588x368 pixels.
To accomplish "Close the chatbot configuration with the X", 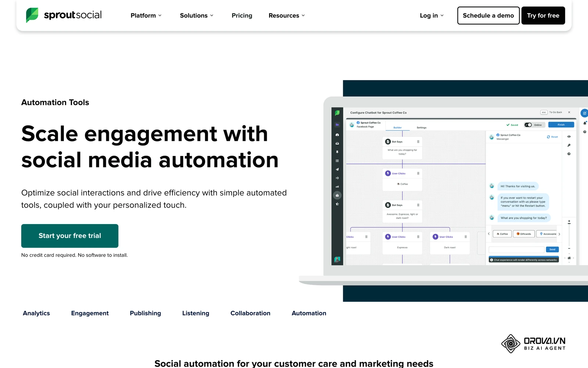I will click(569, 112).
